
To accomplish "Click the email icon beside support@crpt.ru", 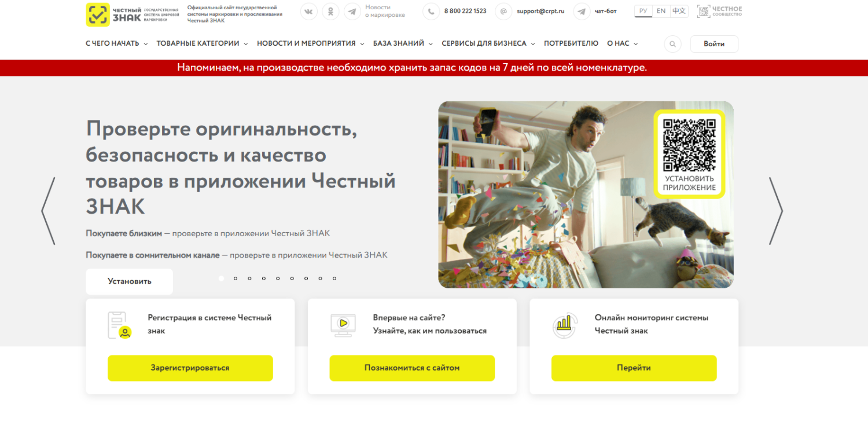I will (504, 11).
